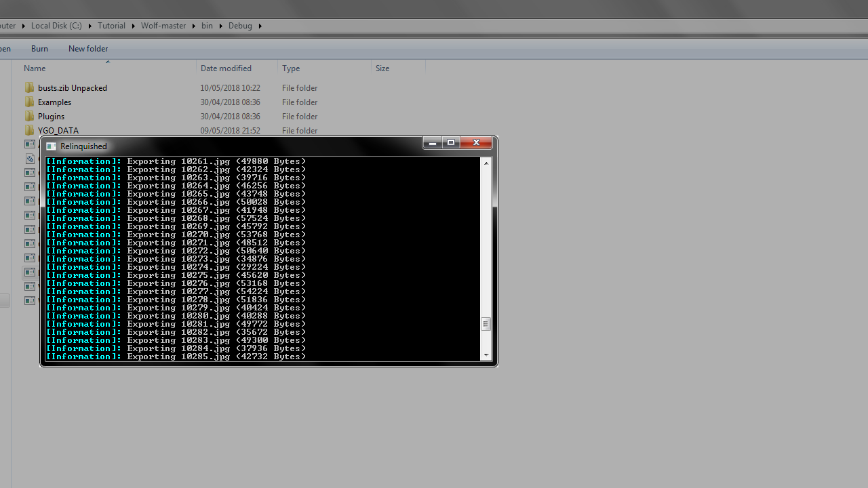Navigate to Tutorial breadcrumb
Viewport: 868px width, 488px height.
(111, 26)
